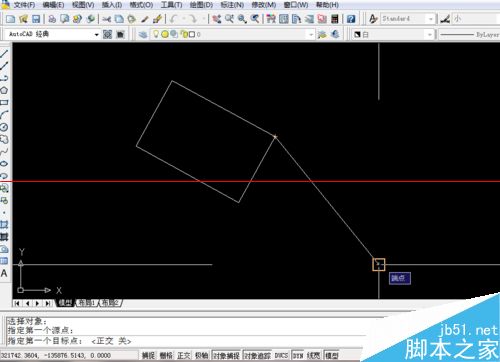Click the Dimension Style icon
Image resolution: width=500 pixels, height=362 pixels.
[x=445, y=19]
